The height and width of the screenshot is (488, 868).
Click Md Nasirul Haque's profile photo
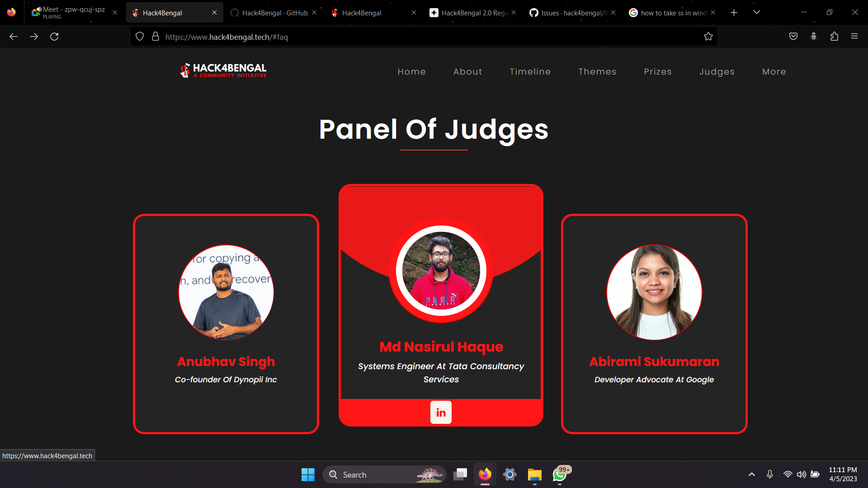click(441, 271)
